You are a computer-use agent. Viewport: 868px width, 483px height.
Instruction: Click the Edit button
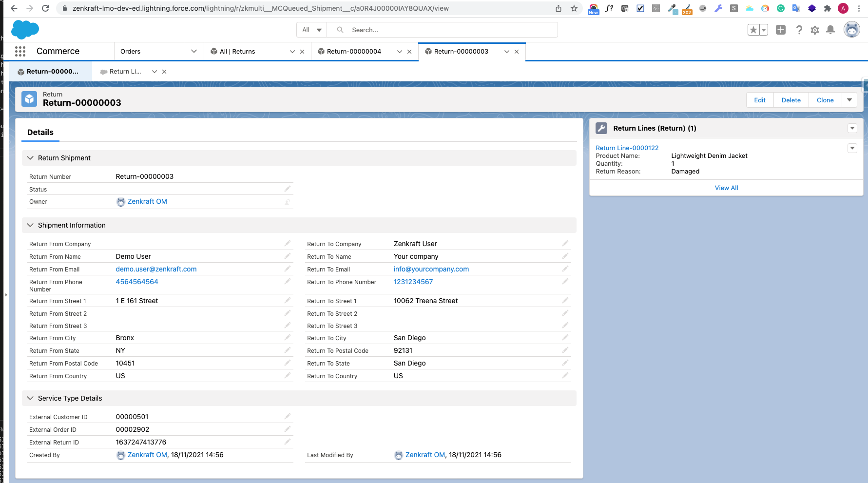pos(760,100)
